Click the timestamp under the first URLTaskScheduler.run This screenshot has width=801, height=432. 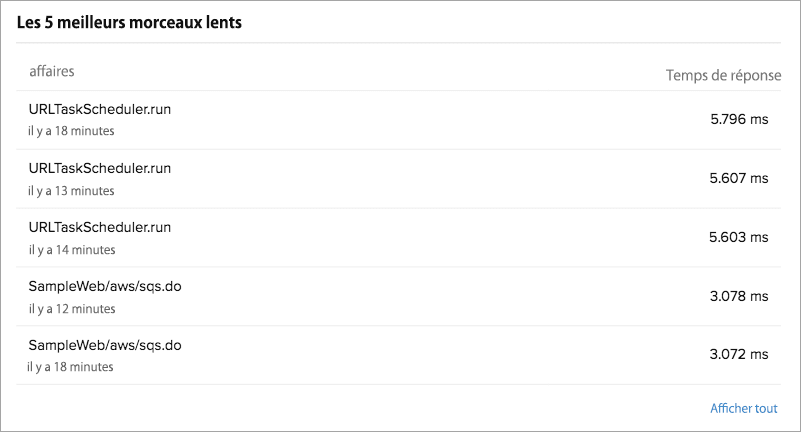point(71,131)
